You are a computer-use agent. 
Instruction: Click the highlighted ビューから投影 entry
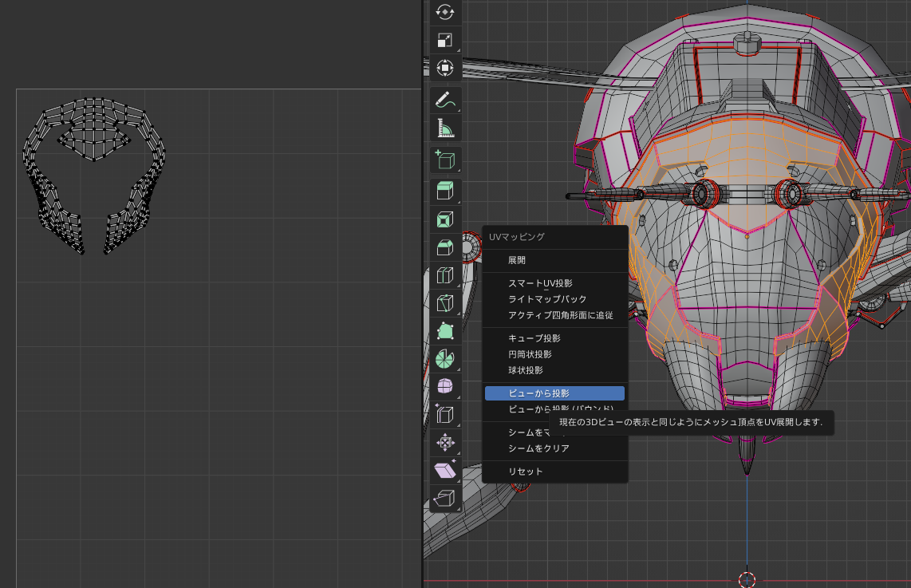538,393
